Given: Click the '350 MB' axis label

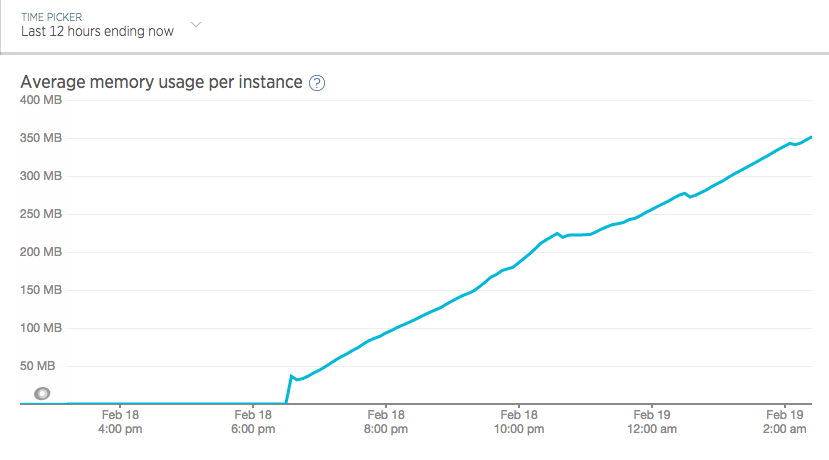Looking at the screenshot, I should pos(41,138).
